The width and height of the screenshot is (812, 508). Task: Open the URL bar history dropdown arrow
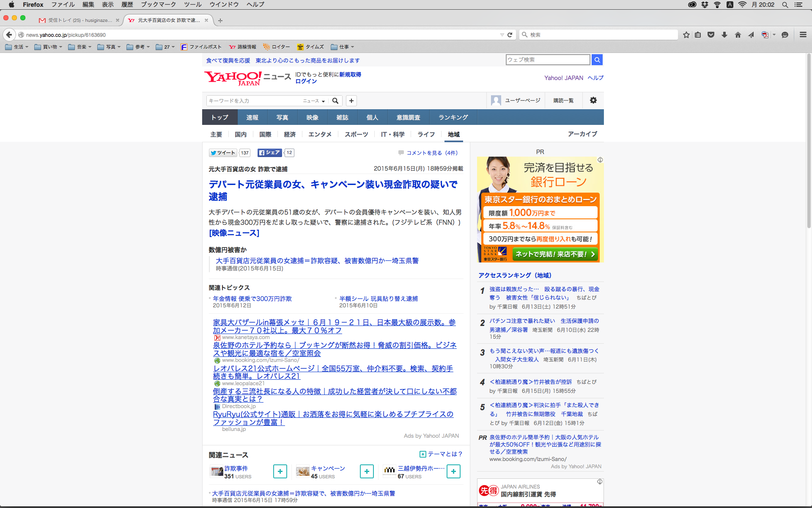[x=502, y=35]
